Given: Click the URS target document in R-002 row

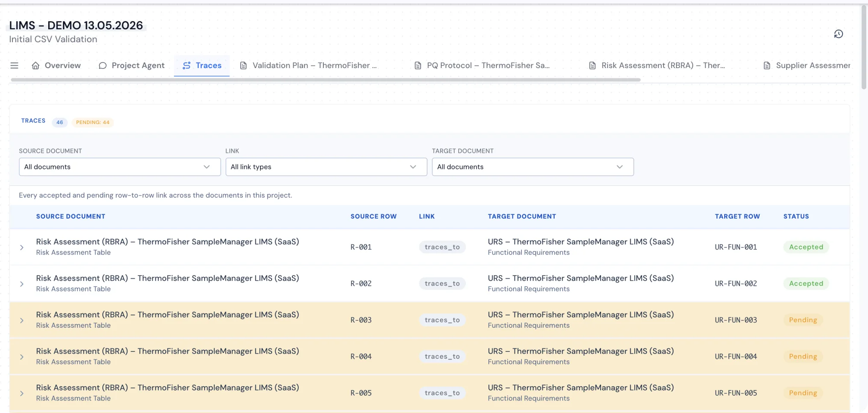Looking at the screenshot, I should (581, 278).
